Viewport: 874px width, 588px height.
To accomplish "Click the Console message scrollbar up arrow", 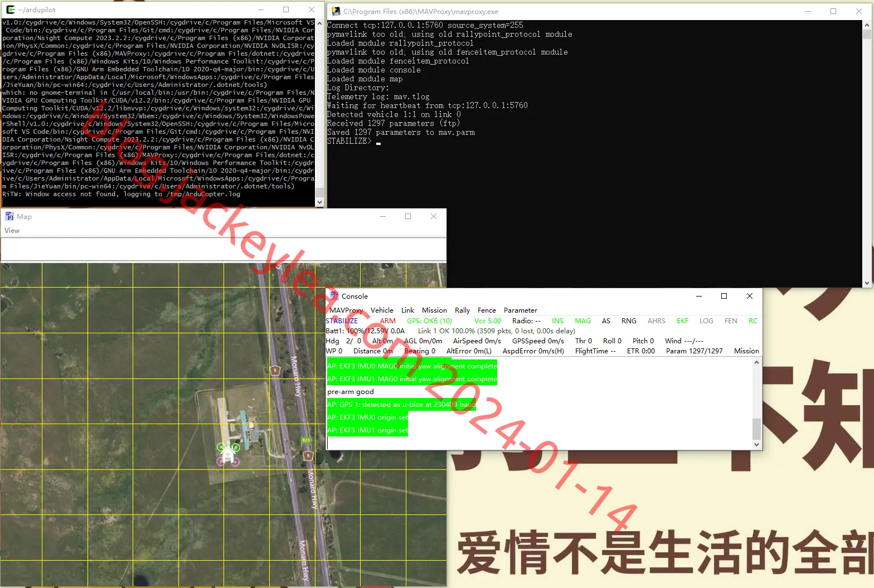I will (x=756, y=362).
